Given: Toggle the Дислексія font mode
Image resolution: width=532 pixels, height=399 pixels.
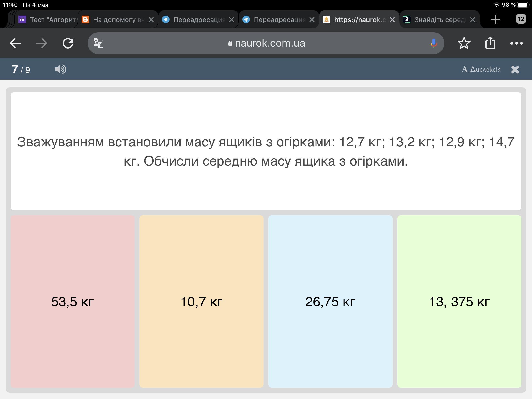Looking at the screenshot, I should [481, 70].
